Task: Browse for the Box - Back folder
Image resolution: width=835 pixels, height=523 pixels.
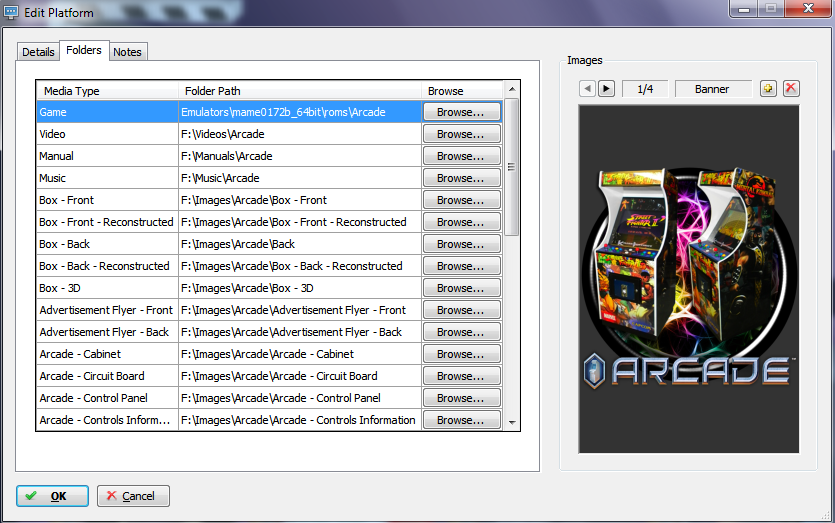Action: (462, 244)
